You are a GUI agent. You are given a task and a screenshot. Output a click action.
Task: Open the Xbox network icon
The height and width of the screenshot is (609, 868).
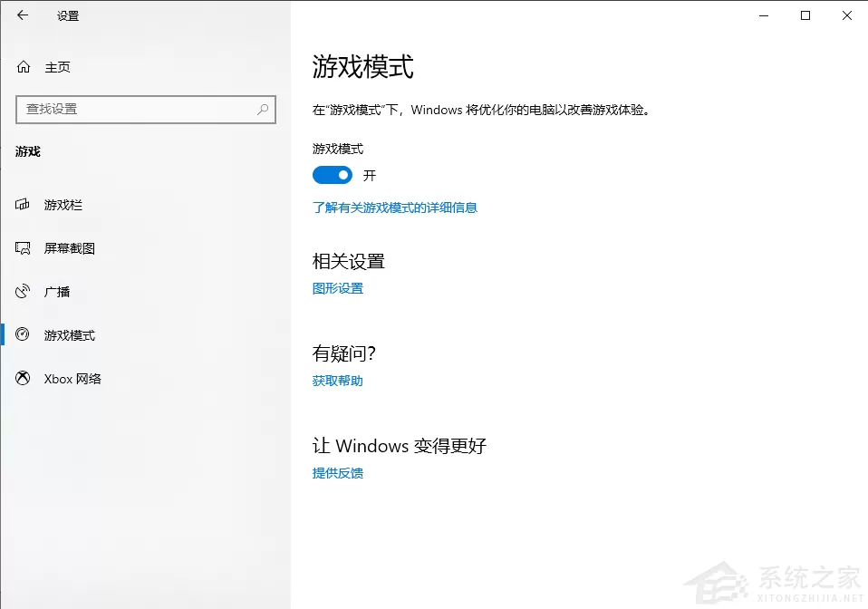(22, 378)
